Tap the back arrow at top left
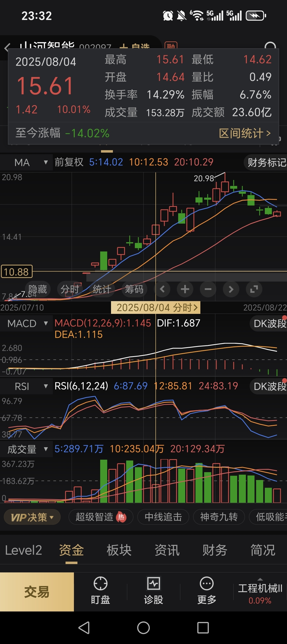Viewport: 287px width, 644px height. coord(7,48)
